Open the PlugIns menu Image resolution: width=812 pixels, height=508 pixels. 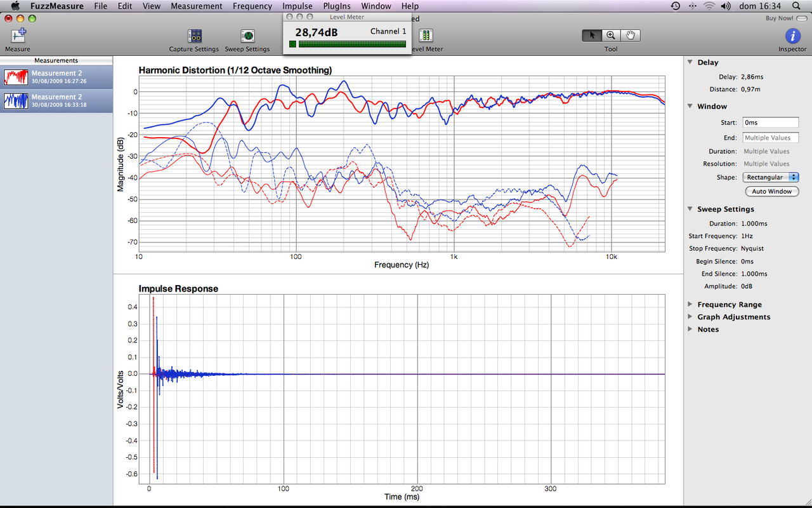coord(337,6)
